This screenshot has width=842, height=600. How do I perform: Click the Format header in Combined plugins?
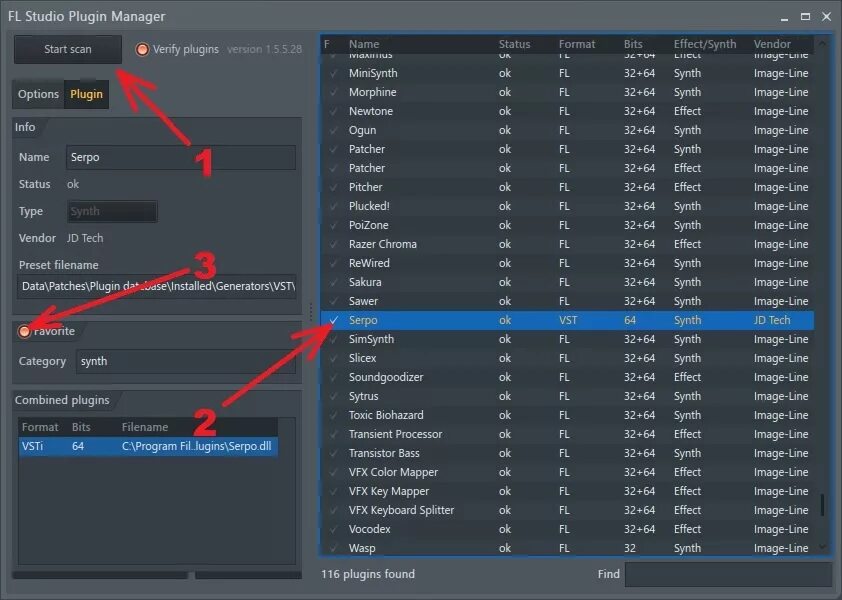[x=40, y=428]
